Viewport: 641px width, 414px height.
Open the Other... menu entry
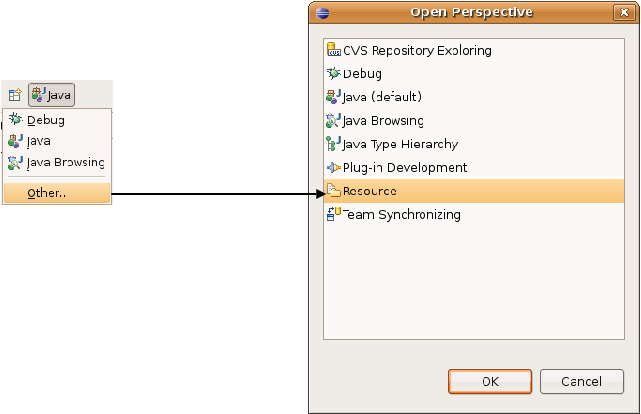(47, 193)
